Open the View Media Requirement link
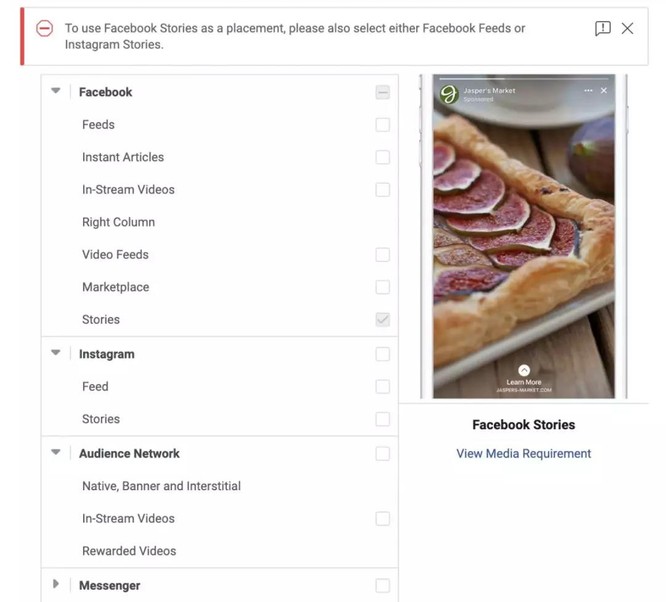Image resolution: width=666 pixels, height=602 pixels. (523, 453)
